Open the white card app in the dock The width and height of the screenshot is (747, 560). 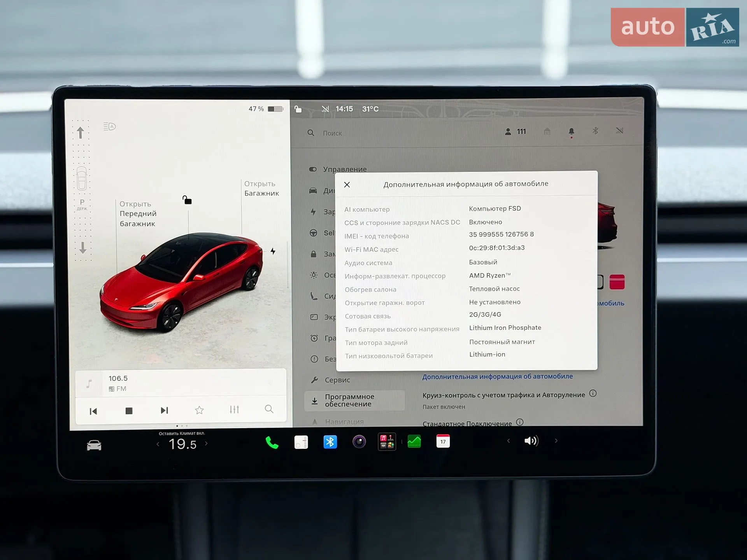pos(301,442)
